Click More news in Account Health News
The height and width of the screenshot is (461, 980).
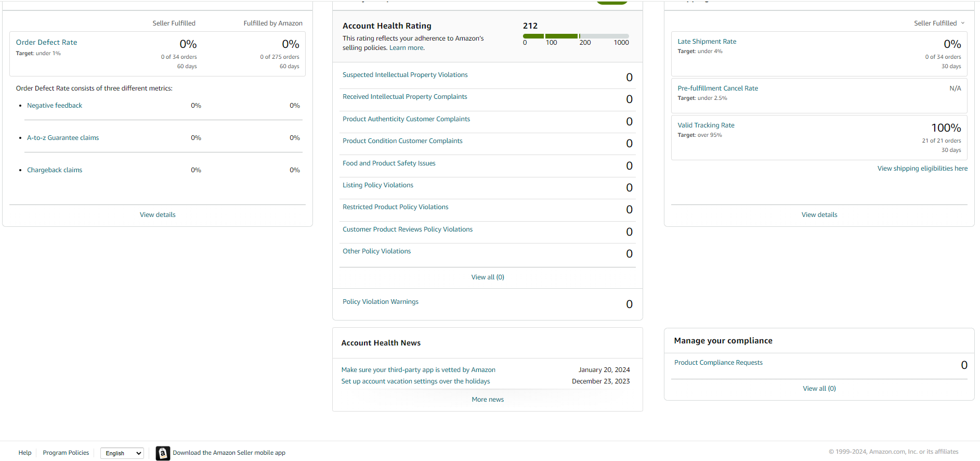click(x=488, y=400)
